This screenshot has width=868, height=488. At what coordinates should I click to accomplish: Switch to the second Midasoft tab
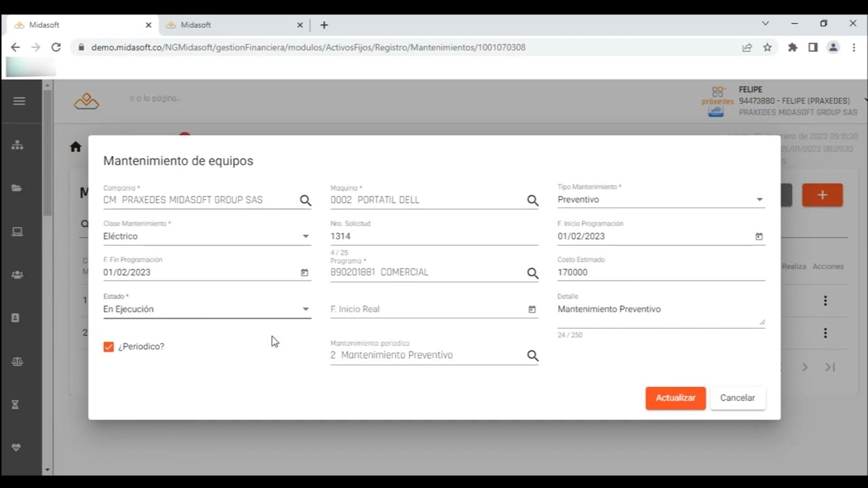click(234, 24)
